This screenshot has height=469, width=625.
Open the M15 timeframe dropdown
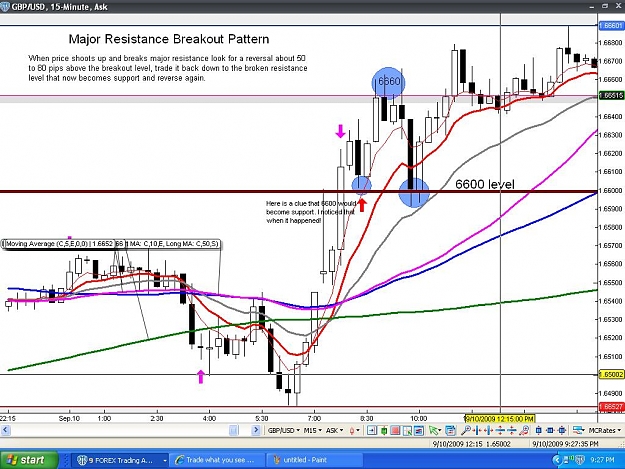(312, 430)
